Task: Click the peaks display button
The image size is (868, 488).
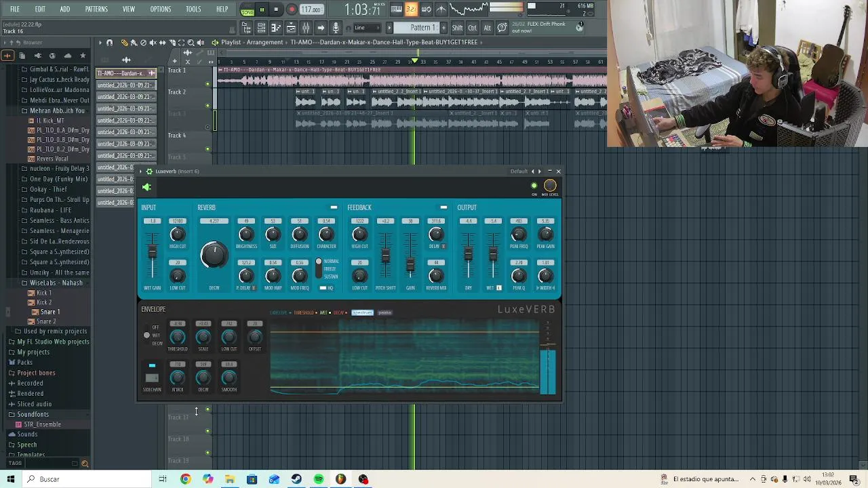Action: tap(384, 312)
